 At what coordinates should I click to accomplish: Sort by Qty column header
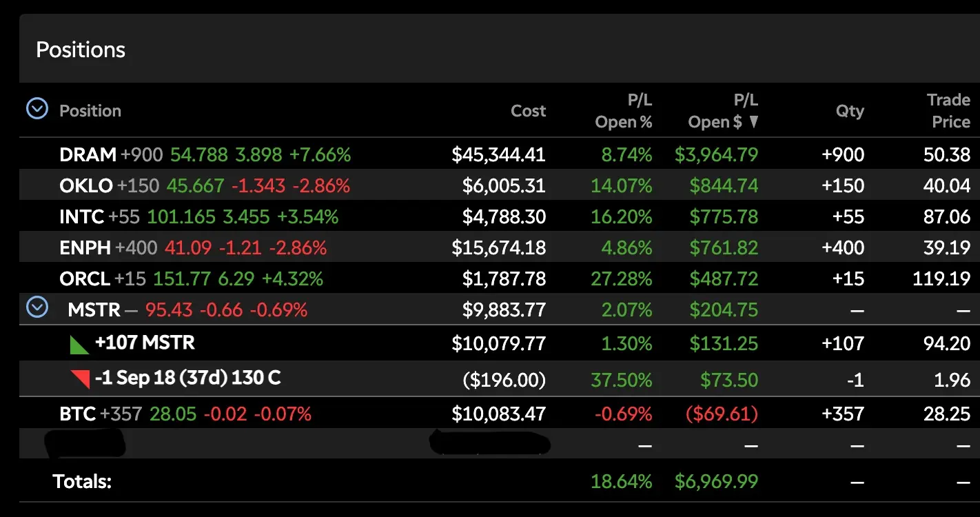click(850, 111)
